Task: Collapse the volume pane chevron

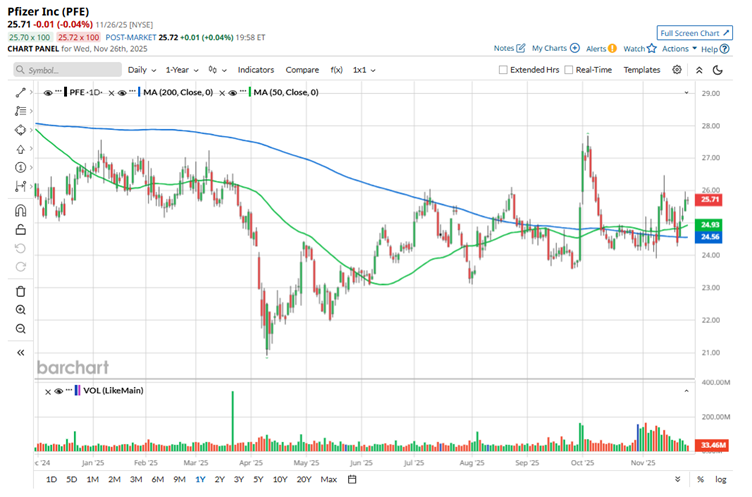Action: pos(686,391)
